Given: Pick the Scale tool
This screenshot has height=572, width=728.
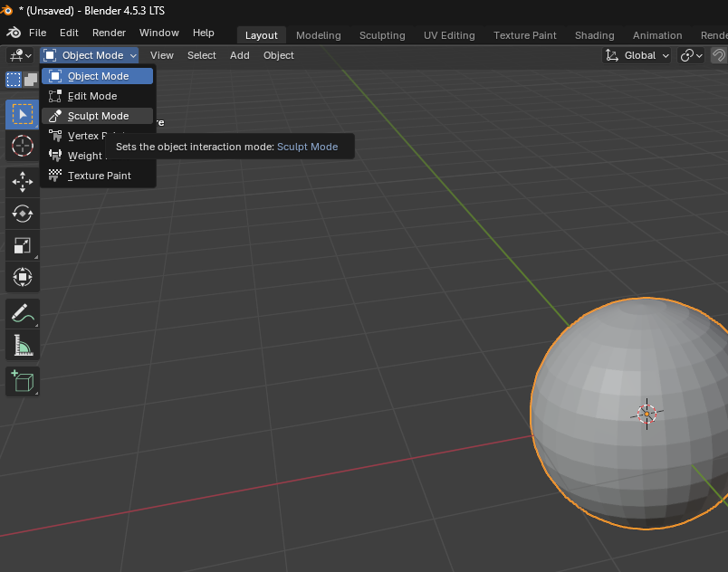Looking at the screenshot, I should click(x=22, y=245).
